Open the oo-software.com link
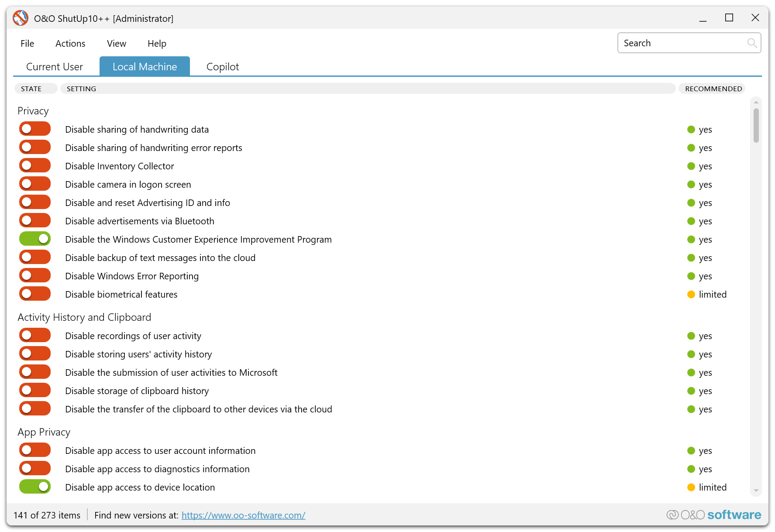Screen dimensions: 775x532 coord(243,515)
